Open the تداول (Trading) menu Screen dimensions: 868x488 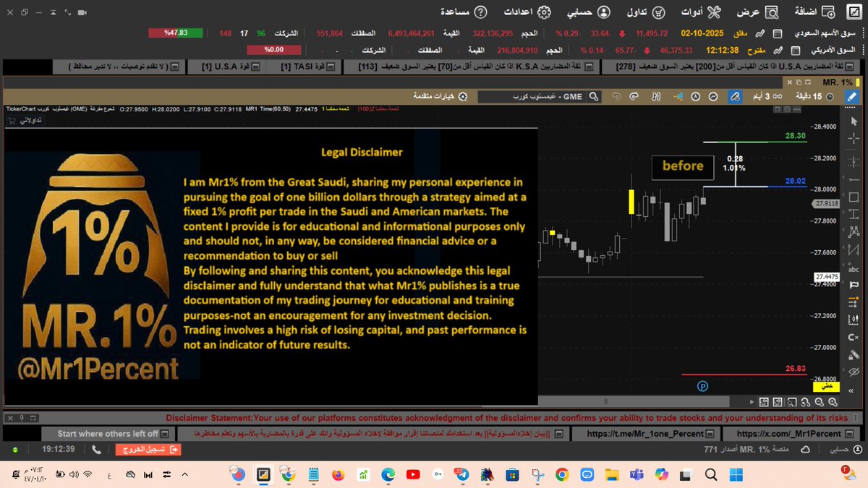(646, 12)
